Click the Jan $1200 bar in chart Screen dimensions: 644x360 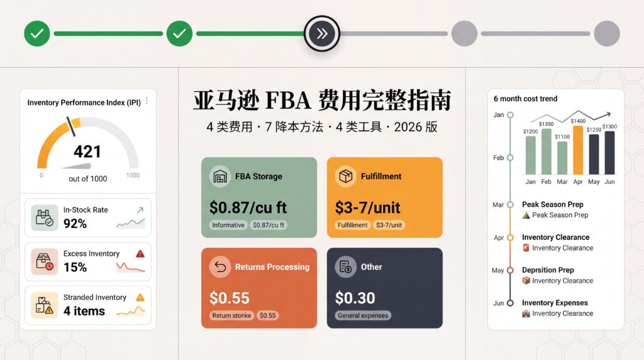(531, 155)
